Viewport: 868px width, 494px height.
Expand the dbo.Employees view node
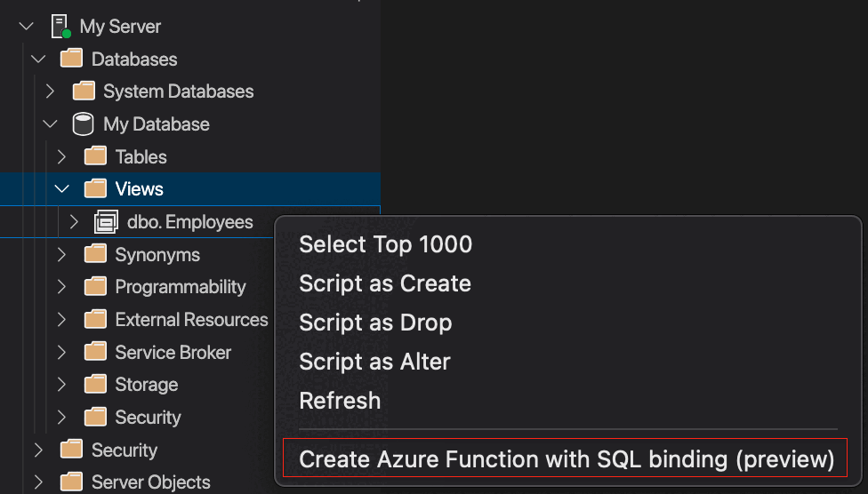point(74,222)
